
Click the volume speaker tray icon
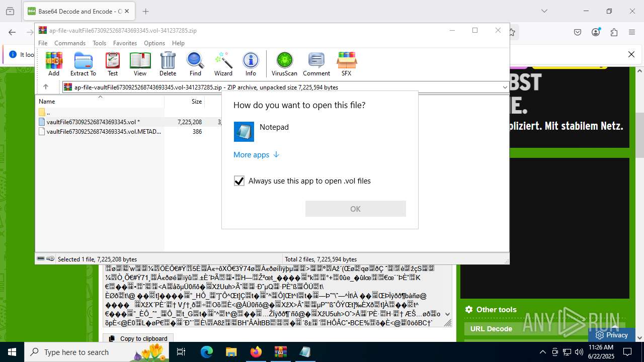click(579, 352)
